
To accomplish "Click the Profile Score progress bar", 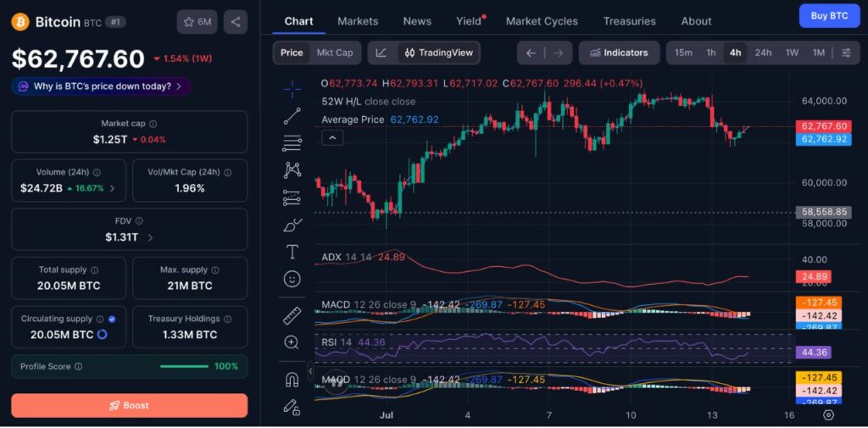I will coord(184,366).
